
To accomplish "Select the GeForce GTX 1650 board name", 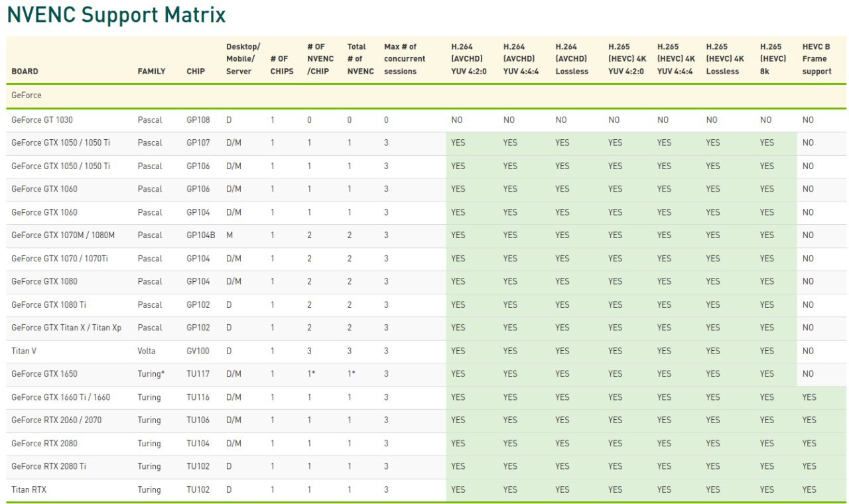I will coord(44,374).
